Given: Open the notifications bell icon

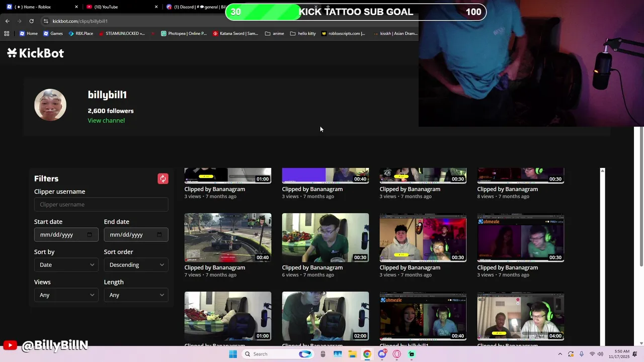Looking at the screenshot, I should (635, 354).
